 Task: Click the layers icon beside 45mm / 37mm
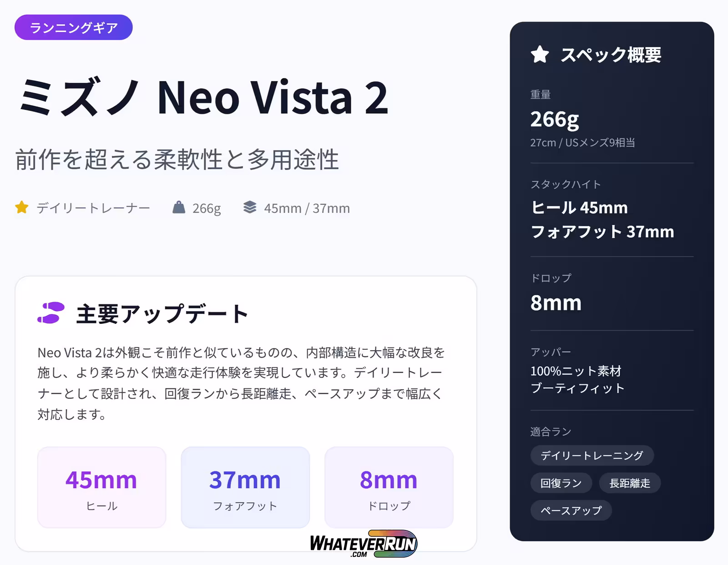click(250, 207)
